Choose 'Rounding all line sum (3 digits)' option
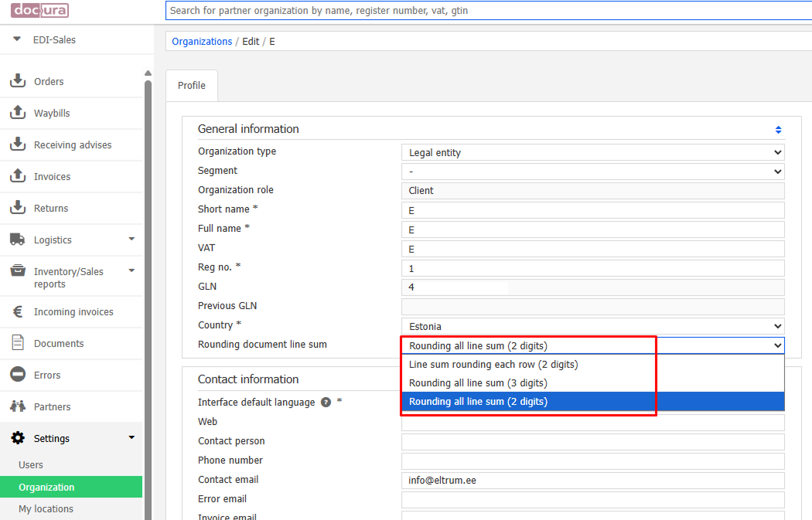The height and width of the screenshot is (520, 812). (x=478, y=383)
